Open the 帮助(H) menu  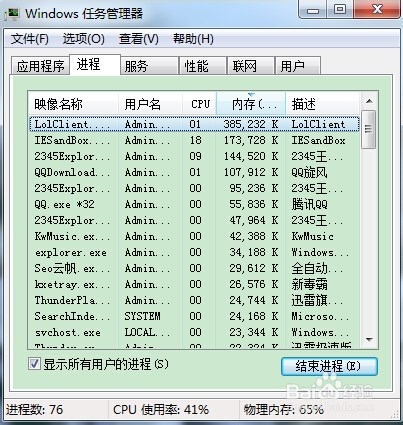click(x=193, y=39)
